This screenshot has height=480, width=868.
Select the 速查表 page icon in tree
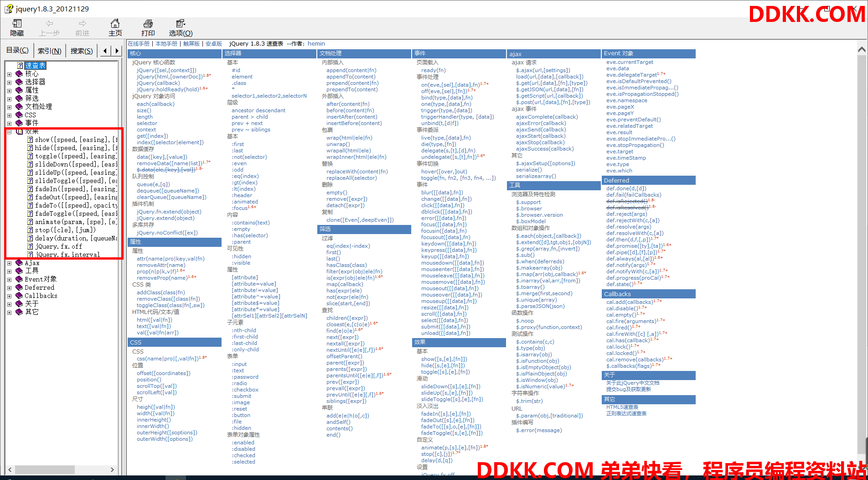pos(20,66)
